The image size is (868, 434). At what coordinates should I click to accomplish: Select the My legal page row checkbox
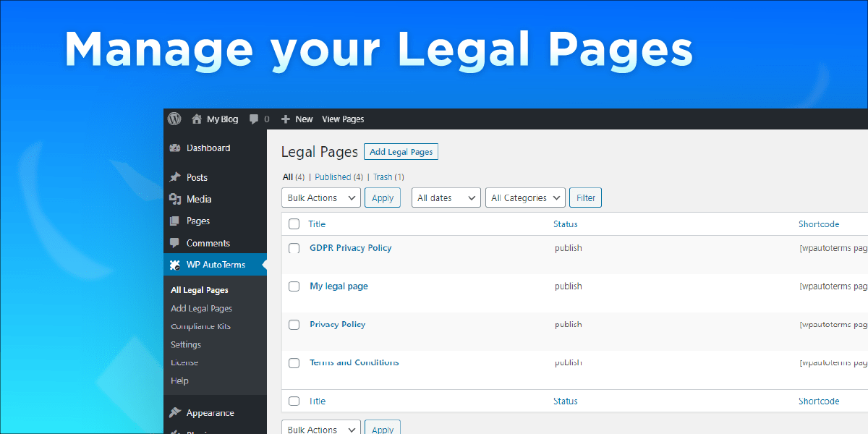click(x=294, y=286)
